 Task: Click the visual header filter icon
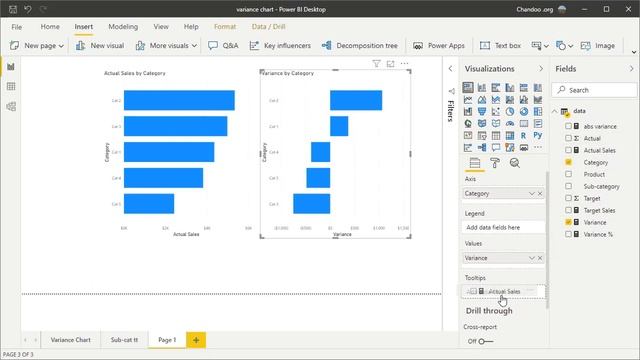click(x=376, y=64)
